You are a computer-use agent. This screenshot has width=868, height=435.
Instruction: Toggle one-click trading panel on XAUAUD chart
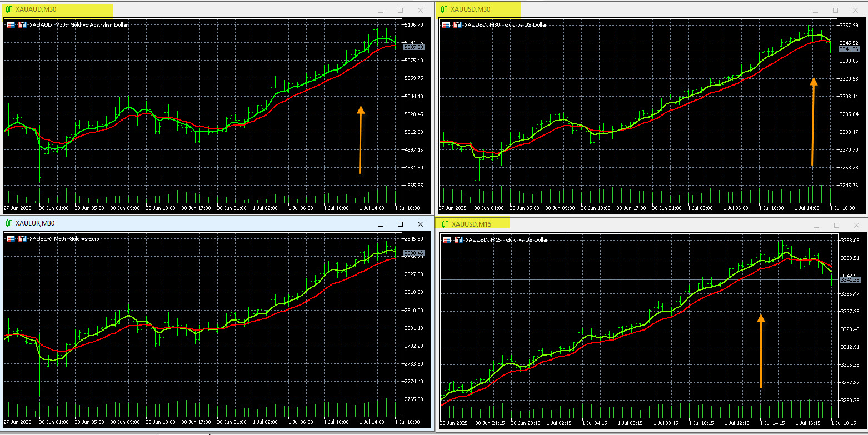[x=11, y=25]
